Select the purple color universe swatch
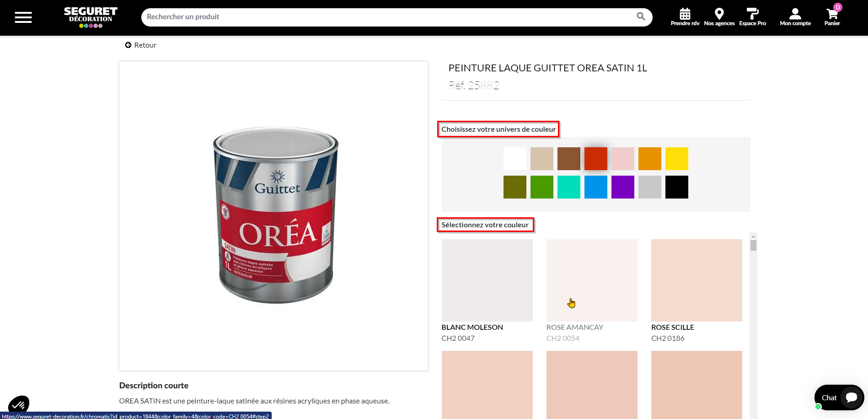This screenshot has width=868, height=419. pyautogui.click(x=623, y=187)
